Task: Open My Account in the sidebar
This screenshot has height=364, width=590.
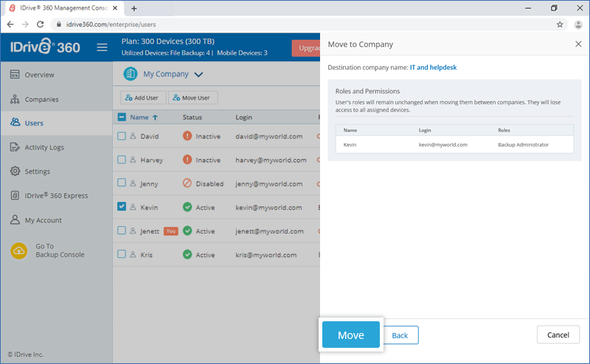Action: (x=44, y=220)
